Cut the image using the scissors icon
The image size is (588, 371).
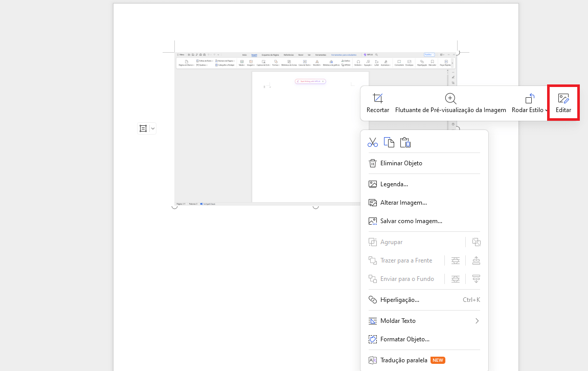pyautogui.click(x=372, y=142)
